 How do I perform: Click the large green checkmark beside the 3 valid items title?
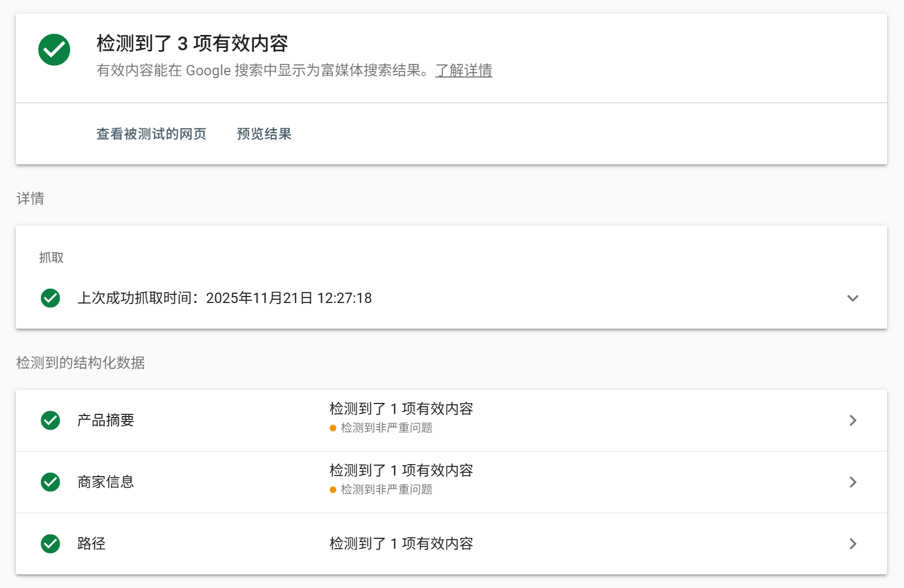(x=54, y=50)
